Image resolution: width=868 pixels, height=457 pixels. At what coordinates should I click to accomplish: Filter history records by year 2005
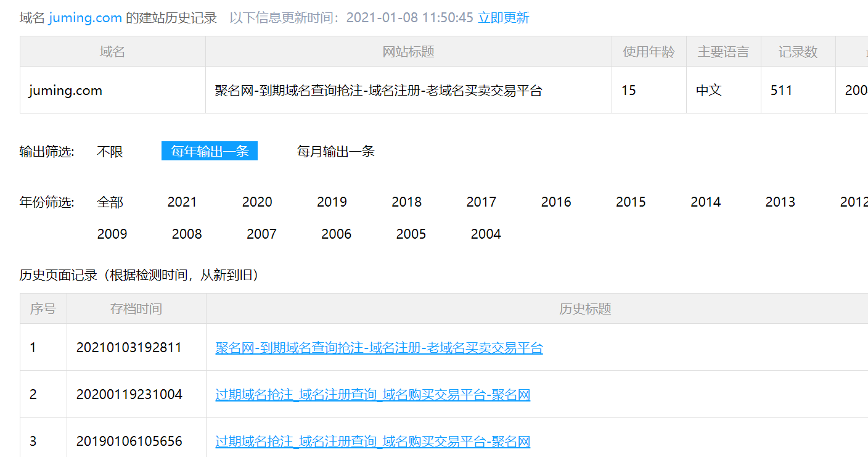411,234
